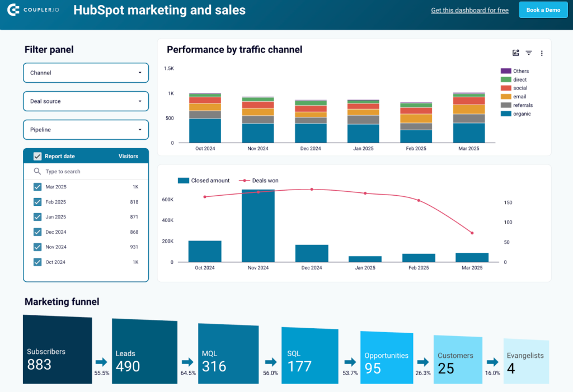Screen dimensions: 573x392
Task: Click arrow between Customers and Evangelists
Action: 492,362
